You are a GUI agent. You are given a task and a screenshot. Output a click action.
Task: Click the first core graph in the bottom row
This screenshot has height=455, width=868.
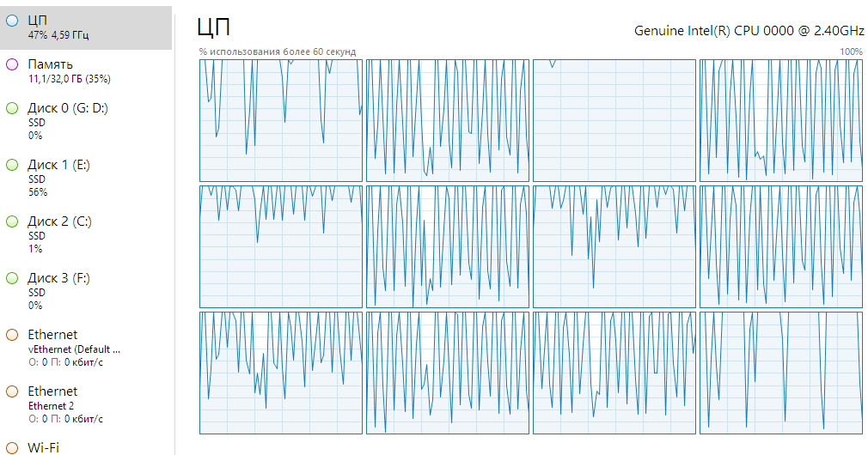pos(281,373)
